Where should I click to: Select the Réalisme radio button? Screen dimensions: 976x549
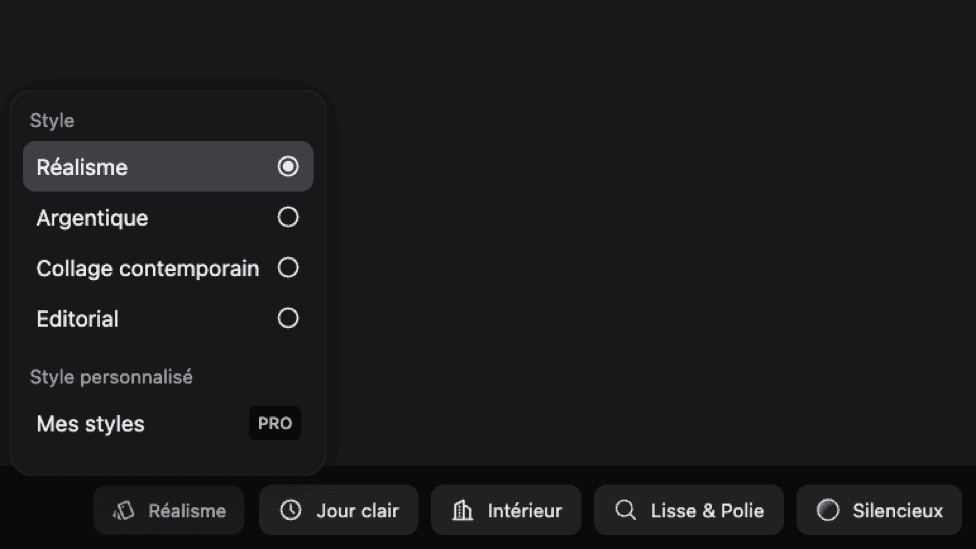pos(288,167)
